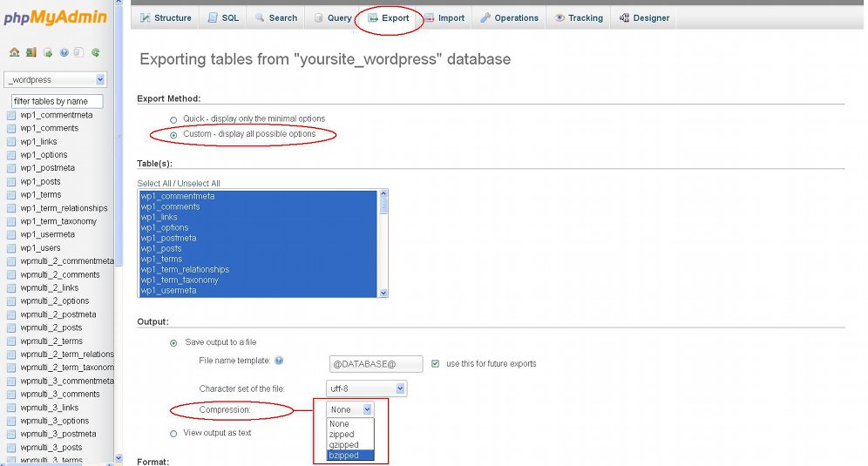Click the tables list scrollbar down arrow

click(383, 293)
